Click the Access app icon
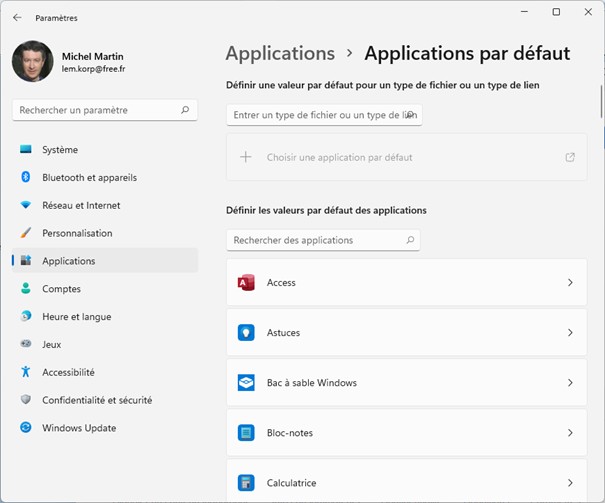 pos(246,283)
